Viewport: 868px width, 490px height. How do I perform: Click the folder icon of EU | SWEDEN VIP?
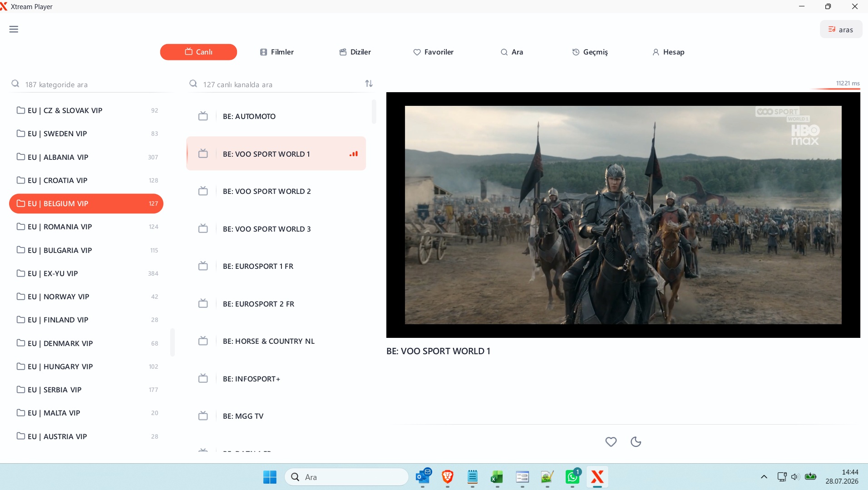pyautogui.click(x=21, y=134)
